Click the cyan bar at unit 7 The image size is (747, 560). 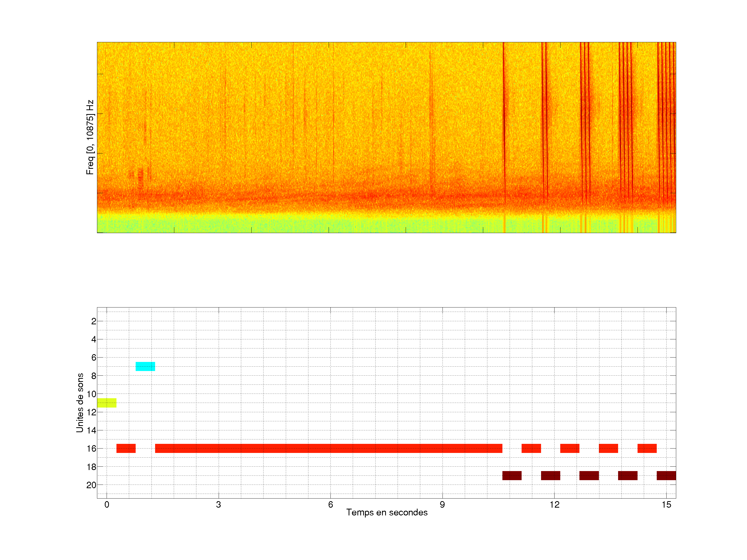[145, 366]
